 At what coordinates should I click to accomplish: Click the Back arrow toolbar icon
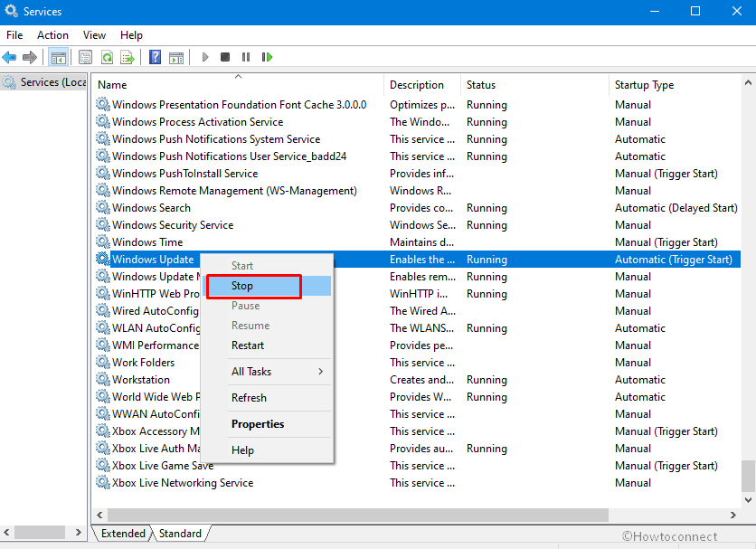click(x=9, y=57)
